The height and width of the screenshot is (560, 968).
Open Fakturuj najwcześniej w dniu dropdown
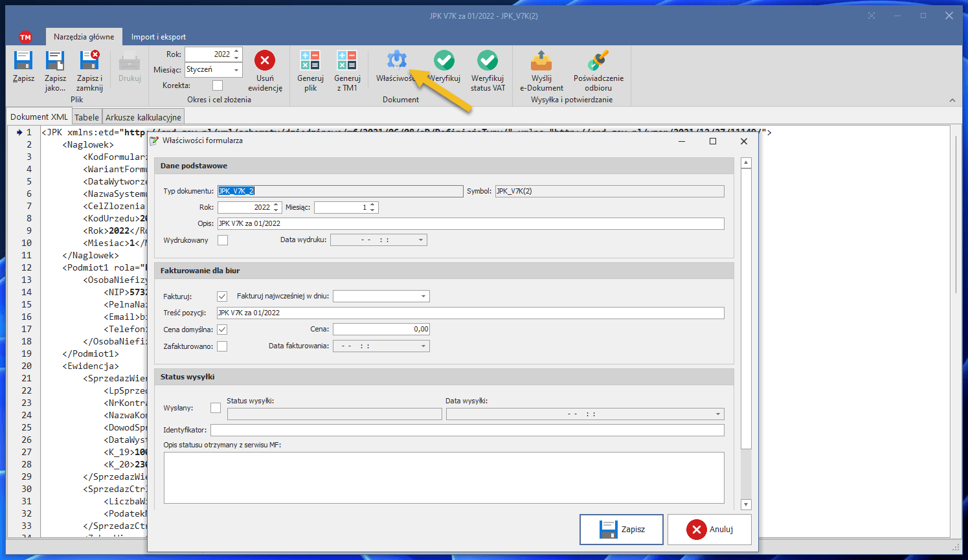[423, 297]
